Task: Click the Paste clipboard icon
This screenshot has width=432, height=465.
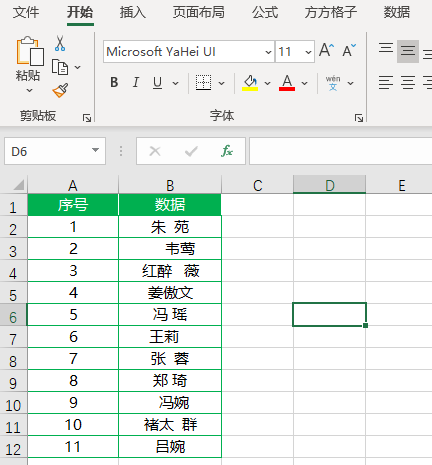Action: coord(30,51)
